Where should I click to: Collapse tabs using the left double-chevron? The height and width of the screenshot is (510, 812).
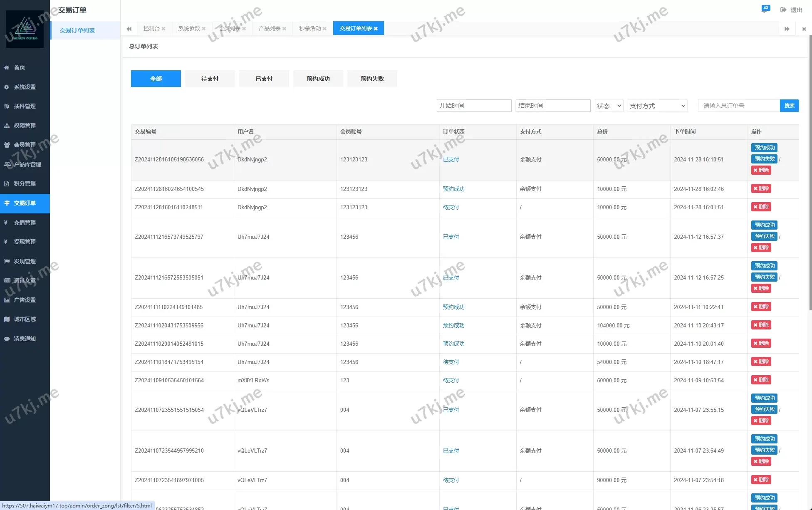click(x=129, y=28)
